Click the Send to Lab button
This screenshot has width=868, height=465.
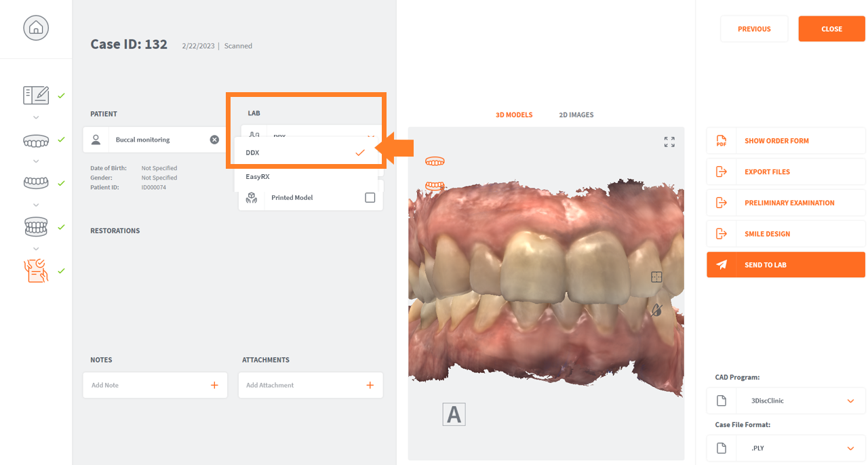[785, 265]
